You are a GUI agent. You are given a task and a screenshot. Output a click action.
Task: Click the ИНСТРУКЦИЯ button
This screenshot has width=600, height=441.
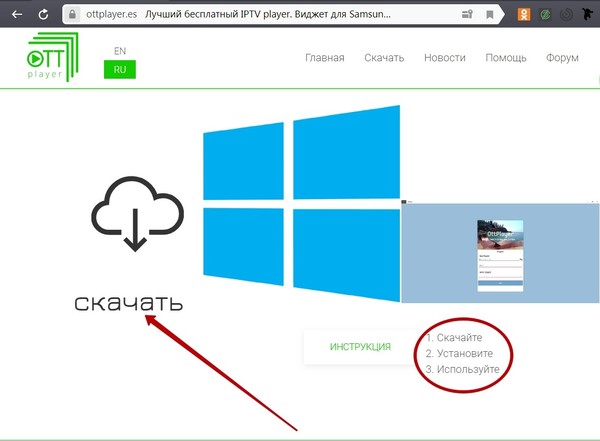point(360,347)
